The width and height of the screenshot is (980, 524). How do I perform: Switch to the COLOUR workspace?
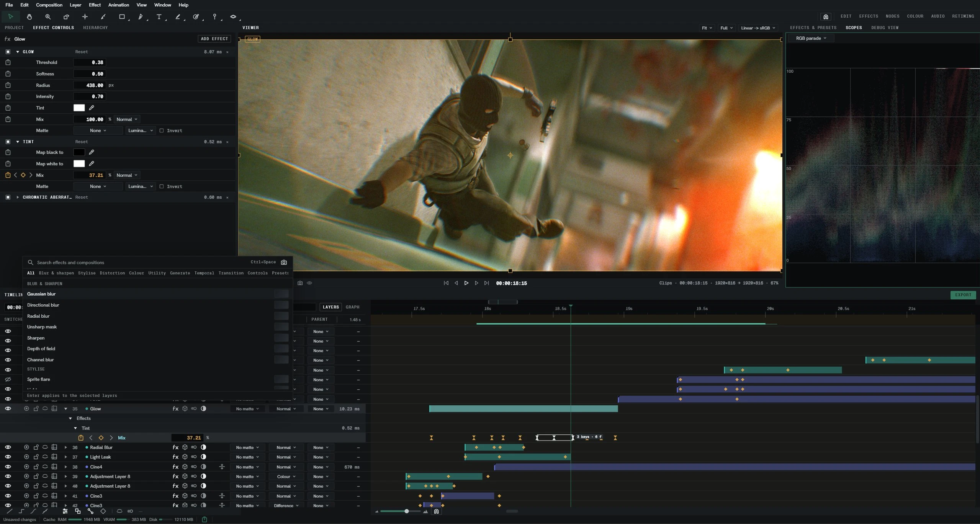[x=915, y=16]
